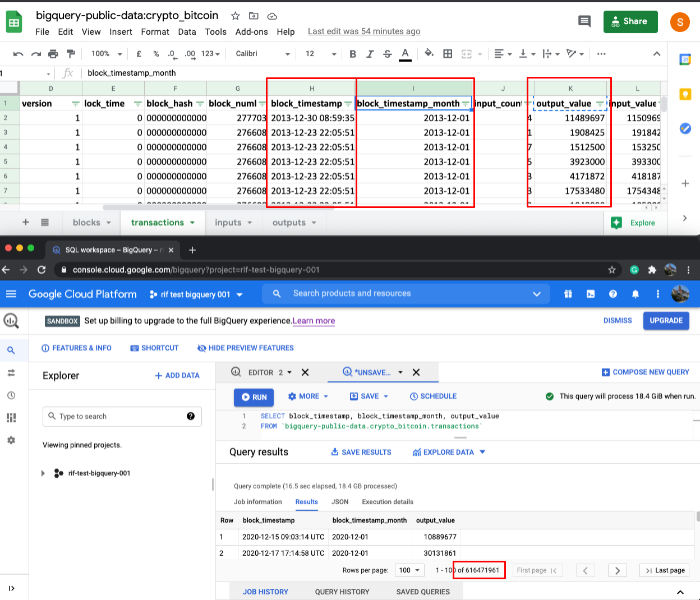Image resolution: width=700 pixels, height=600 pixels.
Task: Open the Chrome extensions puzzle icon
Action: (x=652, y=270)
